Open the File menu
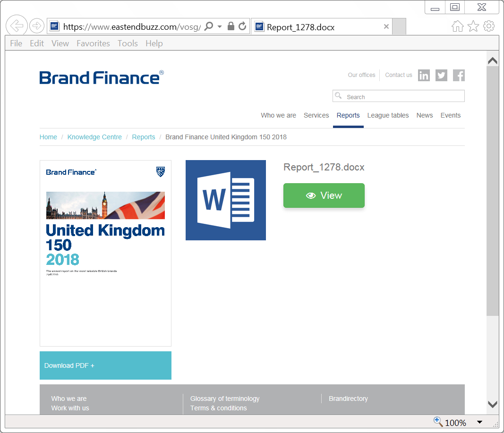 tap(16, 43)
